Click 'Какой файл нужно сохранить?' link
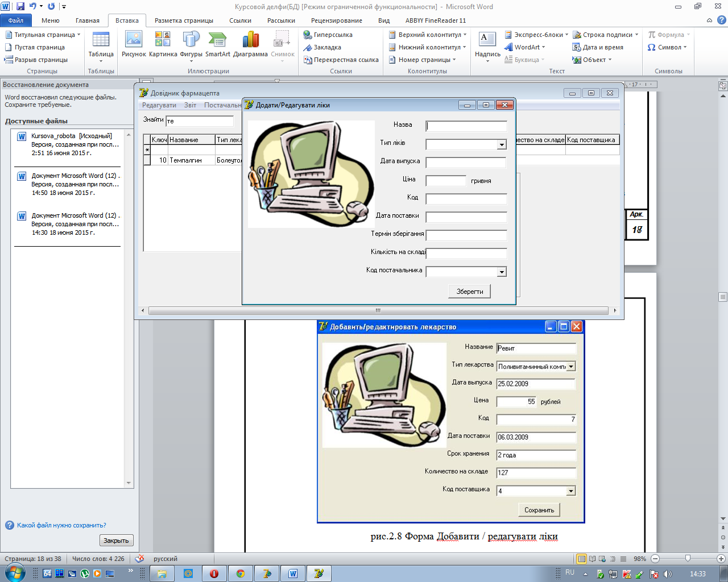Viewport: 728px width, 582px height. pyautogui.click(x=61, y=525)
